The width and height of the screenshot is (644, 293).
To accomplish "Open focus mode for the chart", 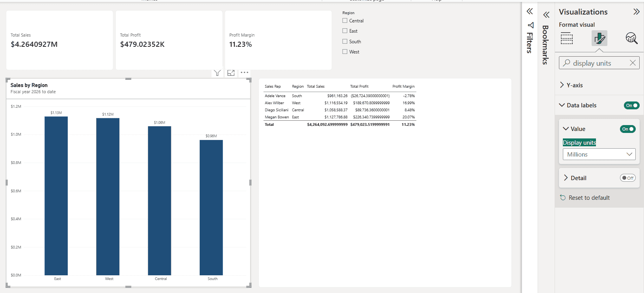I will [x=231, y=73].
